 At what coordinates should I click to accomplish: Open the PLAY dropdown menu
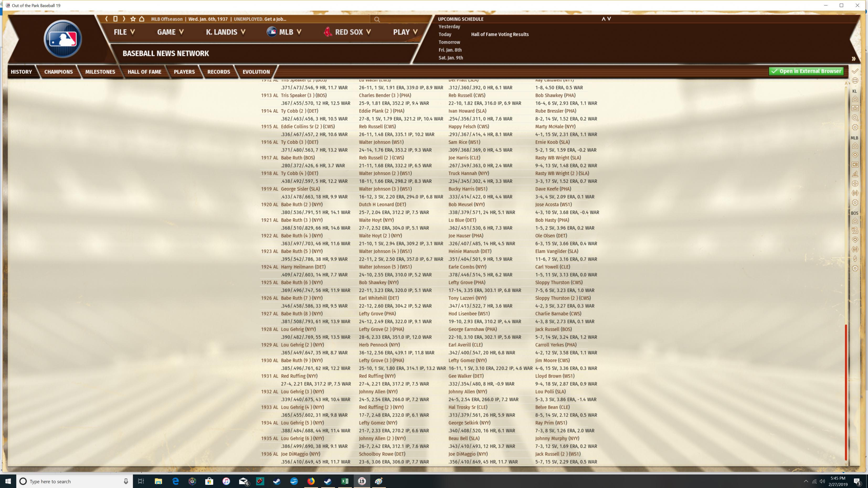tap(405, 32)
